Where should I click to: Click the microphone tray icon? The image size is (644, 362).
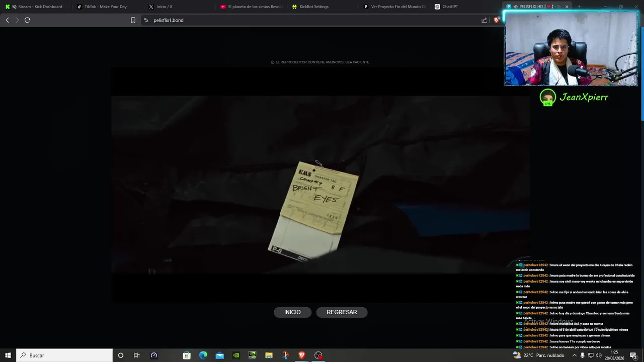(x=583, y=355)
